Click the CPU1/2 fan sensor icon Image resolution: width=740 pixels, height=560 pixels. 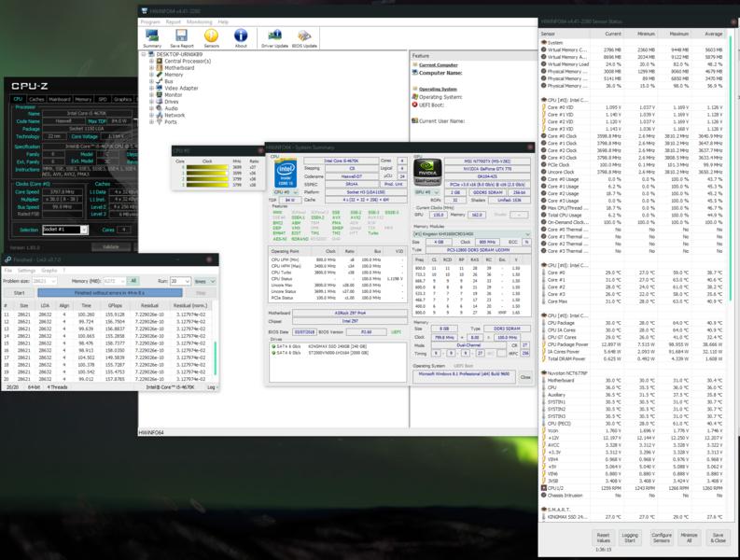(x=544, y=488)
